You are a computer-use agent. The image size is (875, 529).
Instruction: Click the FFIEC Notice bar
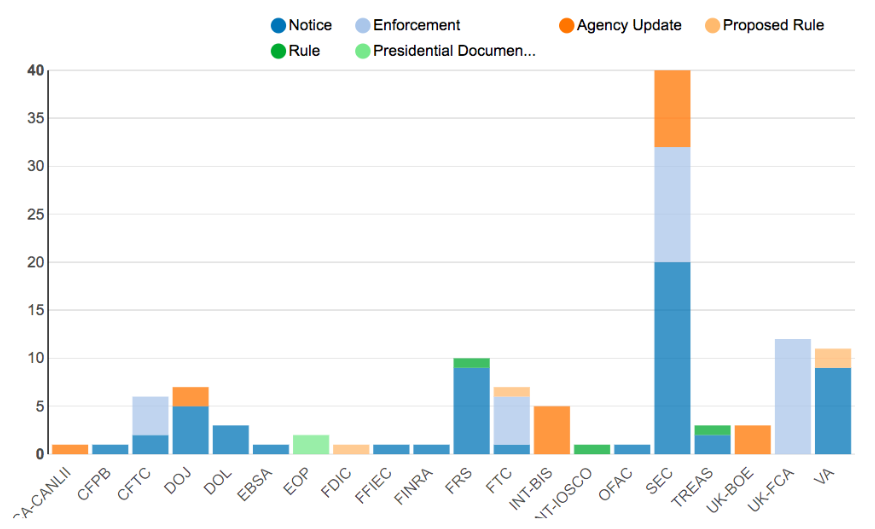coord(391,449)
